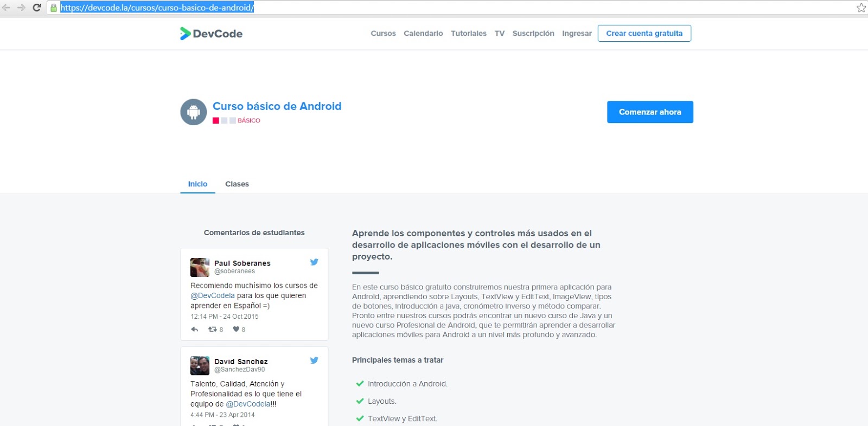The image size is (868, 426).
Task: Open the Tutoriales menu item
Action: click(x=469, y=34)
